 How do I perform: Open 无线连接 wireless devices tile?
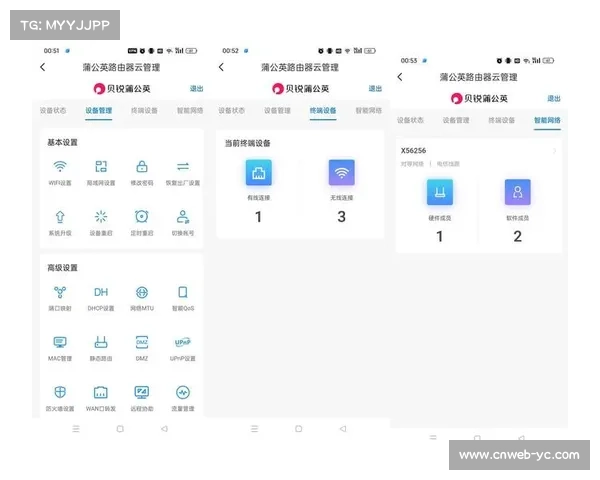click(342, 173)
